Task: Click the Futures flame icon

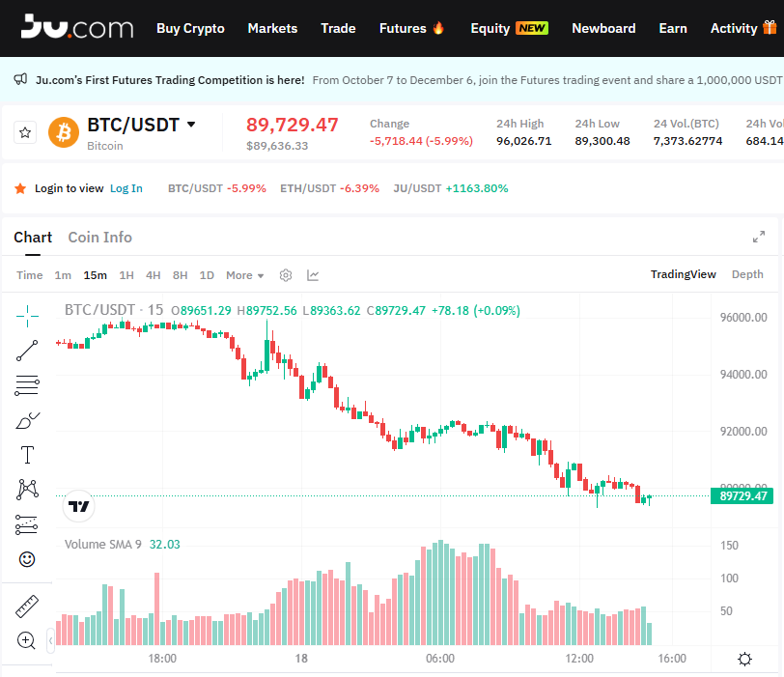Action: (x=438, y=27)
